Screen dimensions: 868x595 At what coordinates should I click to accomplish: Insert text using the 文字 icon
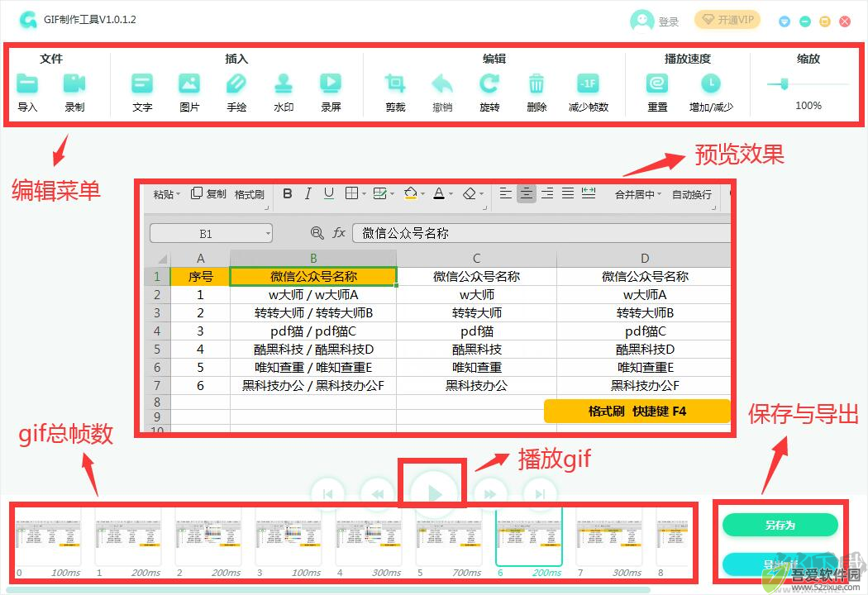click(x=142, y=83)
